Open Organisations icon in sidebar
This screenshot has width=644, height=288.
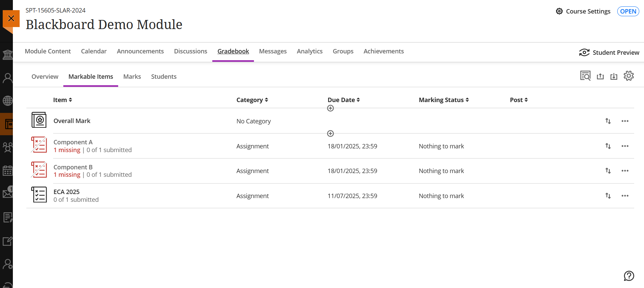pyautogui.click(x=7, y=147)
